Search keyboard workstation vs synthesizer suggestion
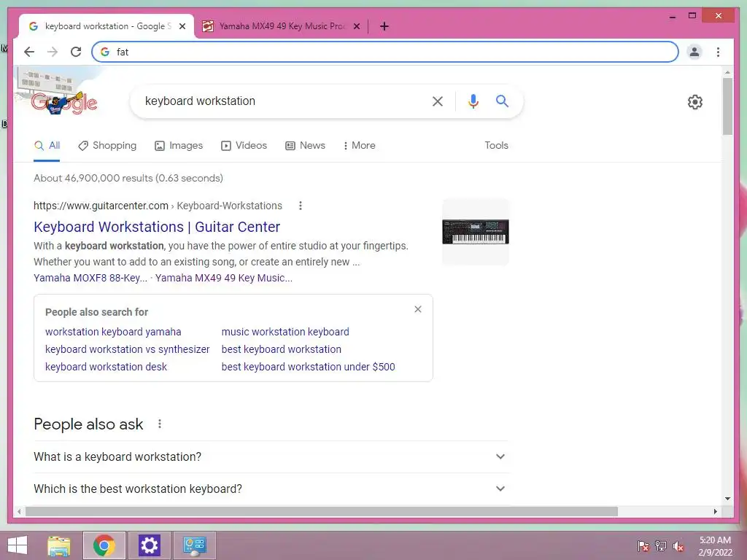747x560 pixels. point(127,349)
